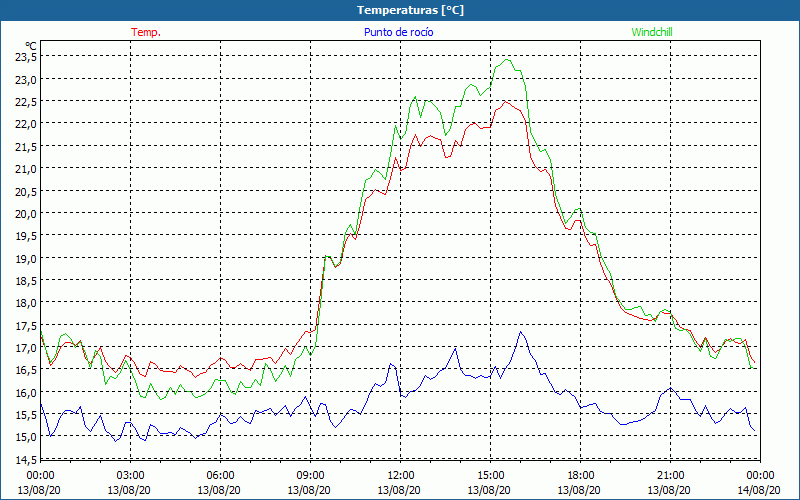This screenshot has width=800, height=500.
Task: Click the 14/08/20 date label
Action: [x=759, y=490]
